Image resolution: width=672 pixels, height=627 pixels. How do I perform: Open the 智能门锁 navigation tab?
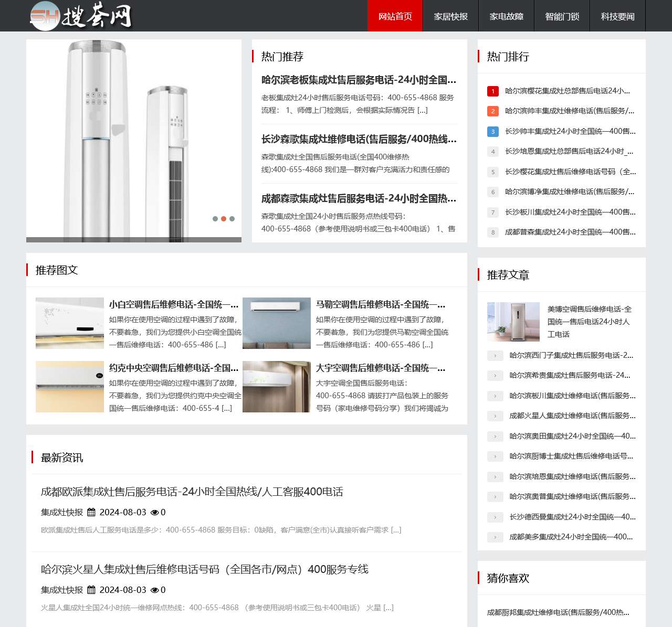click(x=562, y=16)
